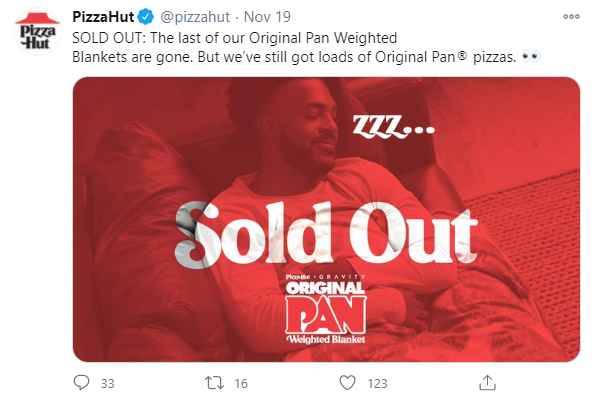Click the Original Pan Weighted Blanket logo
Viewport: 594px width, 400px height.
(x=326, y=309)
